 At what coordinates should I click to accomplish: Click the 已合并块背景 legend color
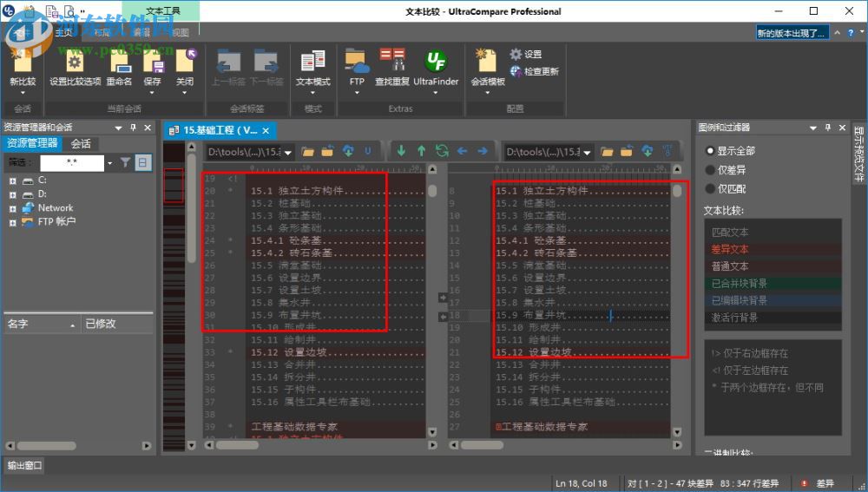pos(773,284)
